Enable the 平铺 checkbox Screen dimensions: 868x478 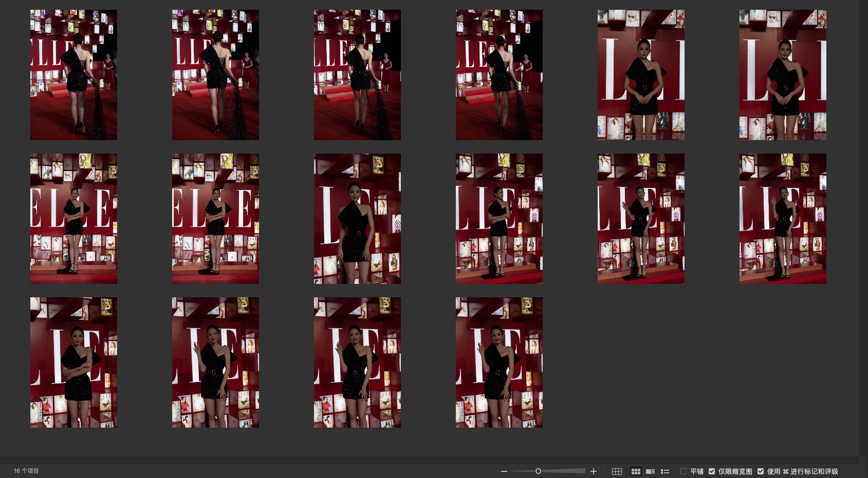click(x=684, y=471)
